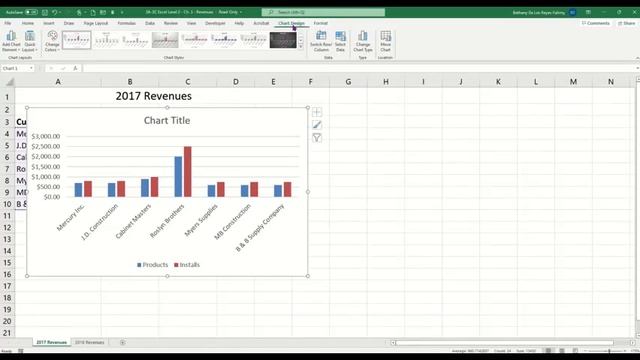This screenshot has width=640, height=360.
Task: Switch to Page Layout view in status bar
Action: pyautogui.click(x=562, y=351)
